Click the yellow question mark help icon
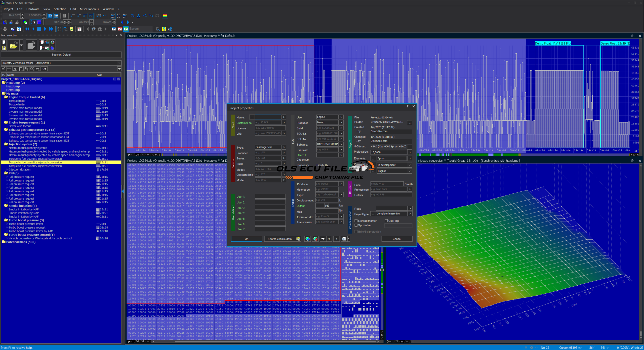 tap(164, 29)
